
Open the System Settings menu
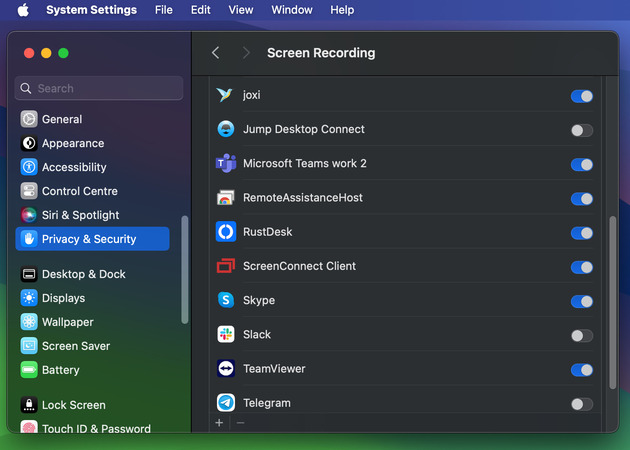pos(91,10)
